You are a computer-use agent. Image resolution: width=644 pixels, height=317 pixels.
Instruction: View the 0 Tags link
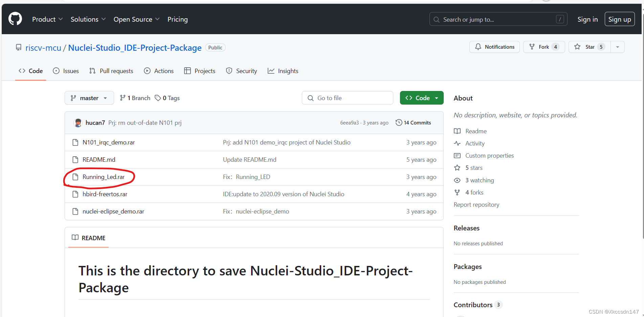pyautogui.click(x=167, y=98)
